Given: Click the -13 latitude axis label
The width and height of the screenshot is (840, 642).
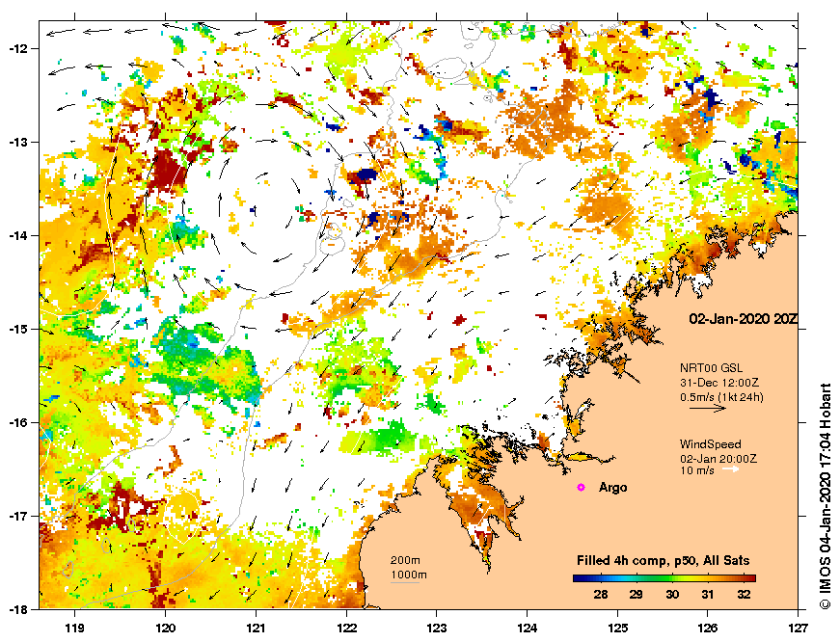Looking at the screenshot, I should tap(16, 143).
